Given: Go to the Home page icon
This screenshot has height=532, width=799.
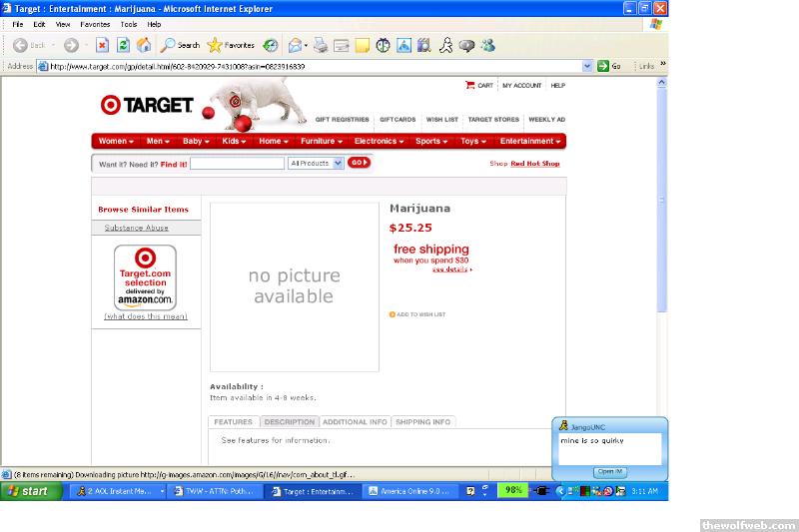Looking at the screenshot, I should pos(144,45).
